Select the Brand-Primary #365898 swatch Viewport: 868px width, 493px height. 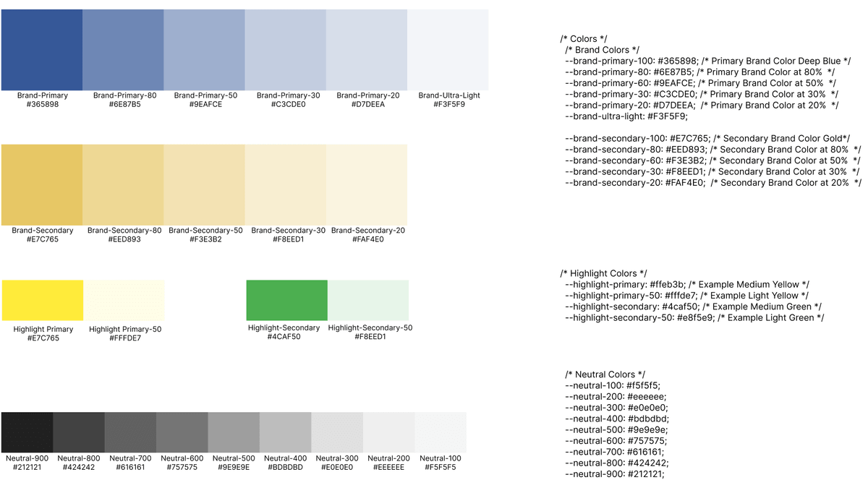click(x=42, y=50)
